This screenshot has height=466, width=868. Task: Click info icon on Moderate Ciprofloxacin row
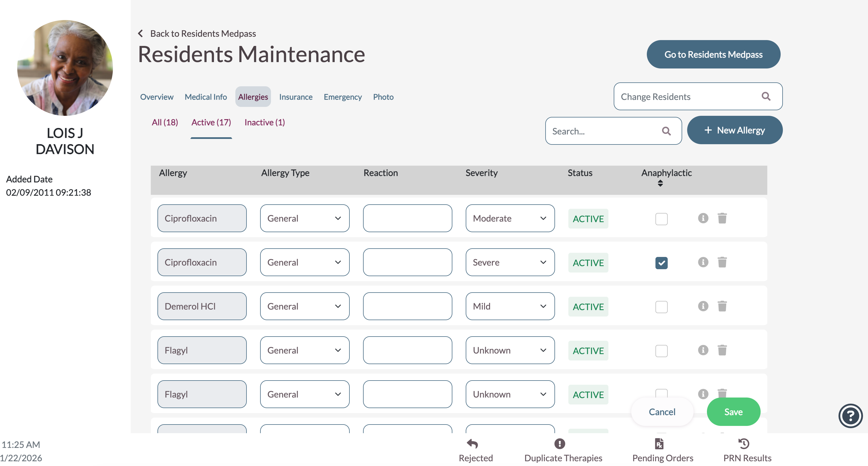coord(703,218)
